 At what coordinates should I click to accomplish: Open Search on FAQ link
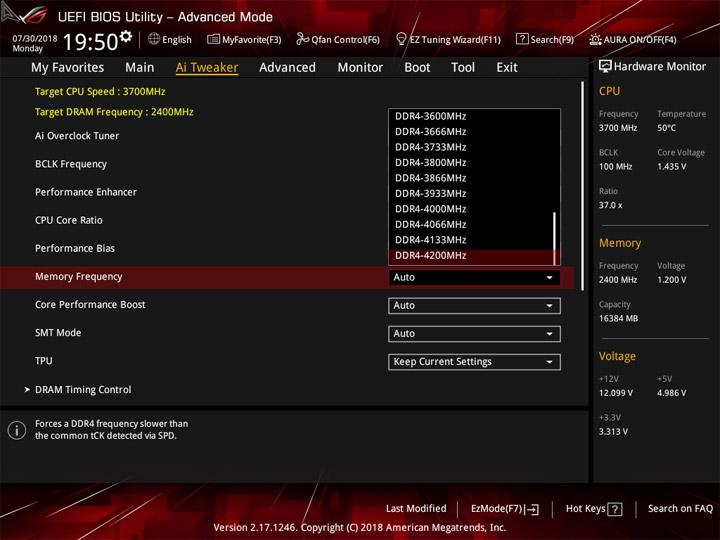click(680, 509)
